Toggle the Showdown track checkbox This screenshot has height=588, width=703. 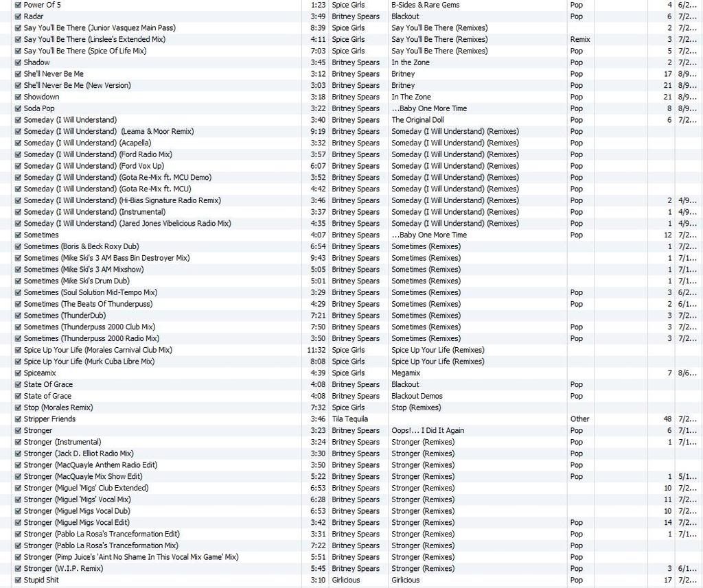18,97
